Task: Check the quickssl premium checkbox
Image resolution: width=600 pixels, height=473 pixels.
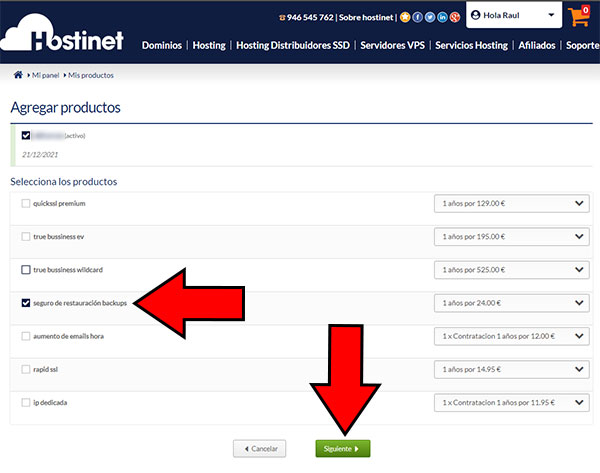Action: (26, 203)
